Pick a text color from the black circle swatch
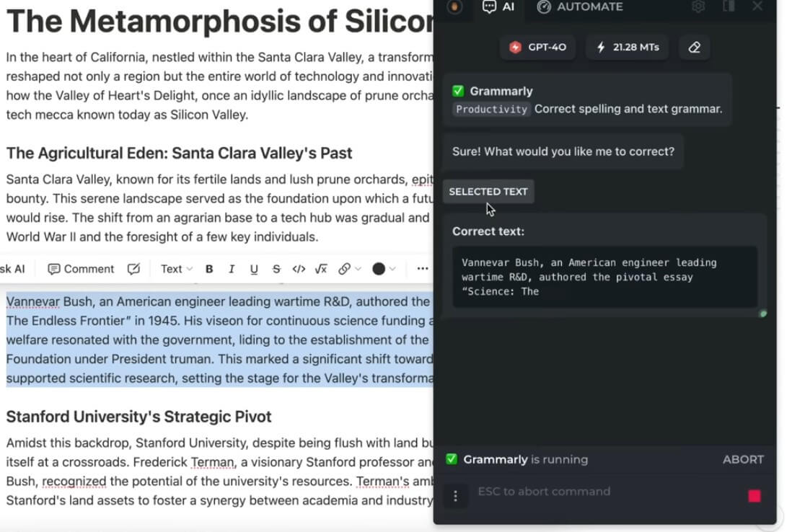The height and width of the screenshot is (532, 792). click(379, 269)
